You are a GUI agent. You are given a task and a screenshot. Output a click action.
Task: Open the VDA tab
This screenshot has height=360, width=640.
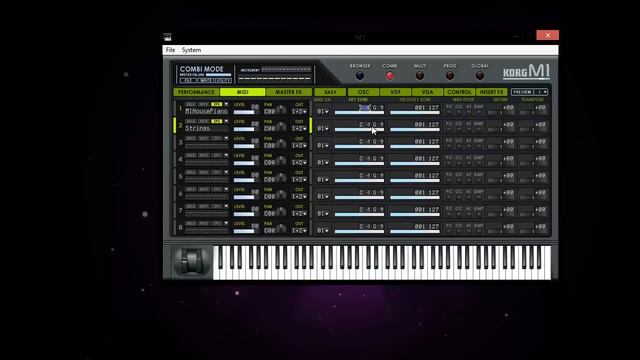(427, 92)
